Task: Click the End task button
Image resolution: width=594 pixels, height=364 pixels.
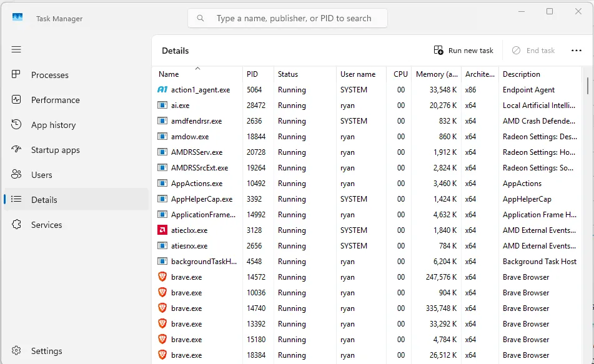Action: 533,51
